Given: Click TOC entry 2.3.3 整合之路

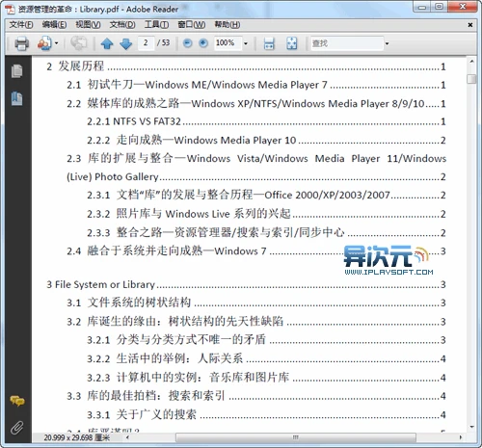Looking at the screenshot, I should [266, 232].
